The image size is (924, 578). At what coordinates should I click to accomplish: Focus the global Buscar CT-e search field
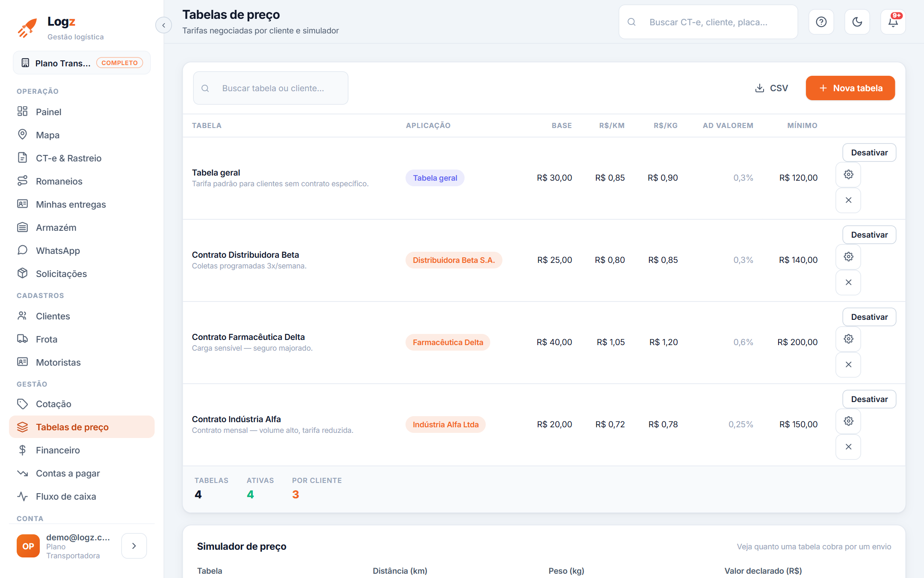click(x=708, y=22)
